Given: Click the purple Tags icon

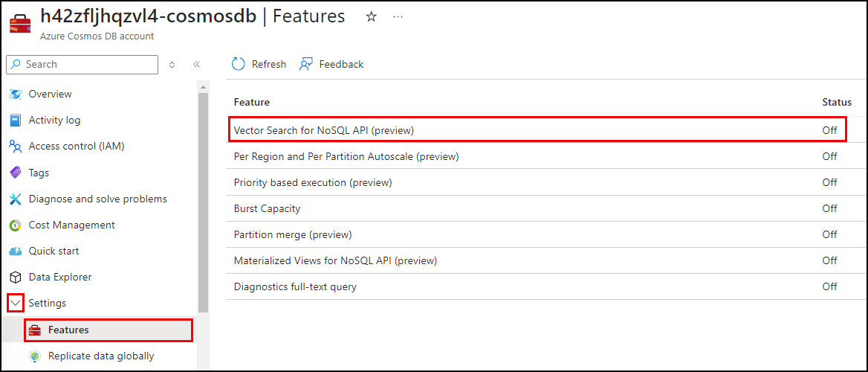Looking at the screenshot, I should click(x=16, y=173).
